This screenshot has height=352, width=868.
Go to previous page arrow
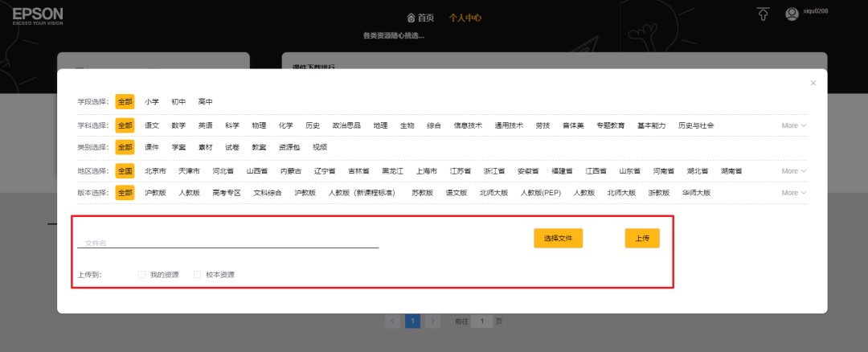pos(393,321)
